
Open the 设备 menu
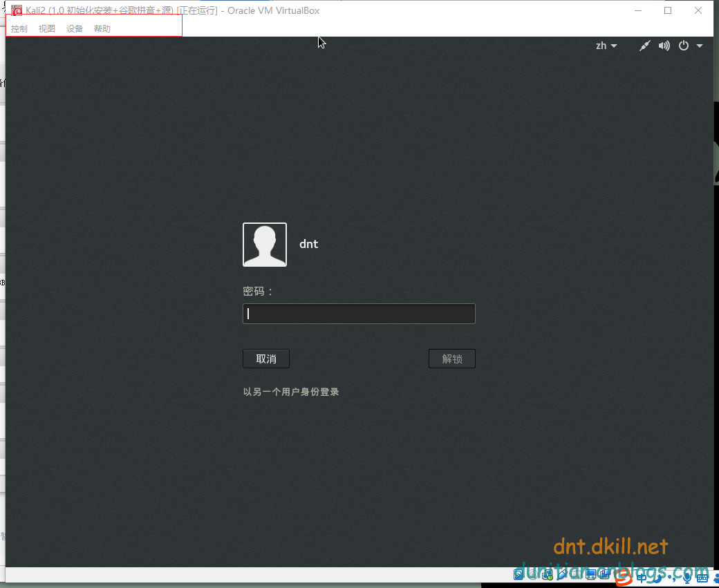point(74,29)
